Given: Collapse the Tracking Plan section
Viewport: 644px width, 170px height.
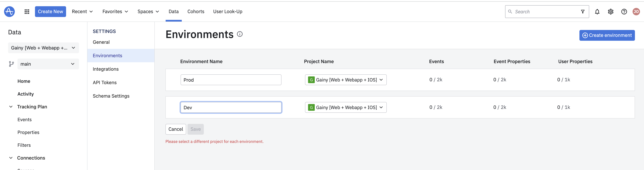Looking at the screenshot, I should pyautogui.click(x=11, y=107).
